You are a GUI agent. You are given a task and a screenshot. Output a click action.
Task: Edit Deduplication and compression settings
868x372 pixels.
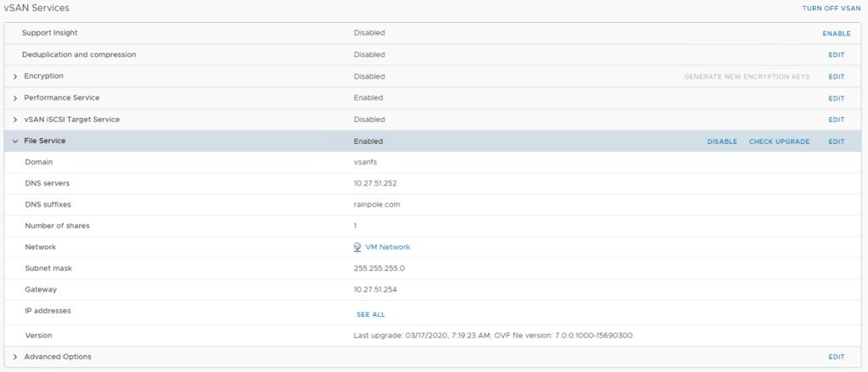point(836,55)
